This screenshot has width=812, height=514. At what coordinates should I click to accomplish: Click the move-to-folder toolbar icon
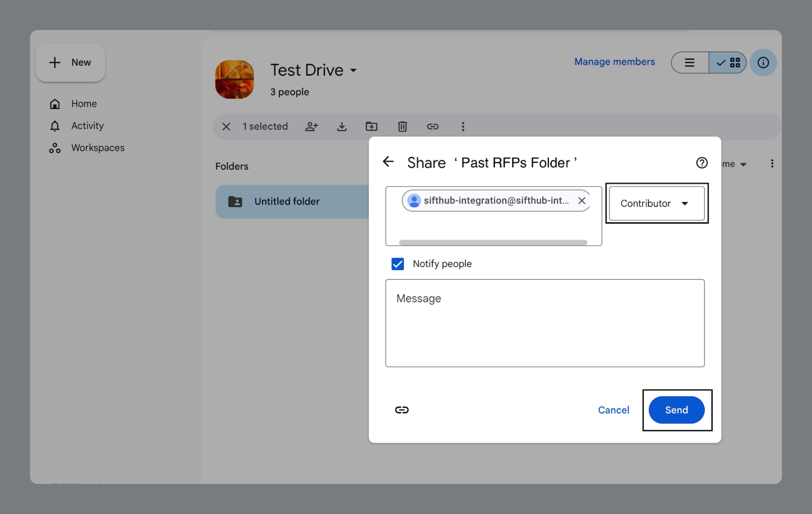click(x=371, y=127)
